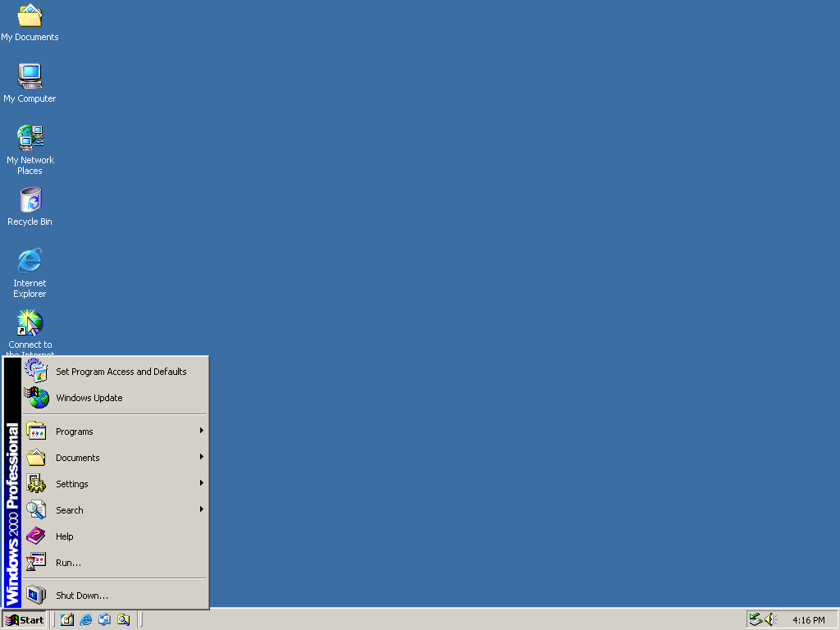
Task: Expand the Search submenu
Action: pyautogui.click(x=115, y=510)
